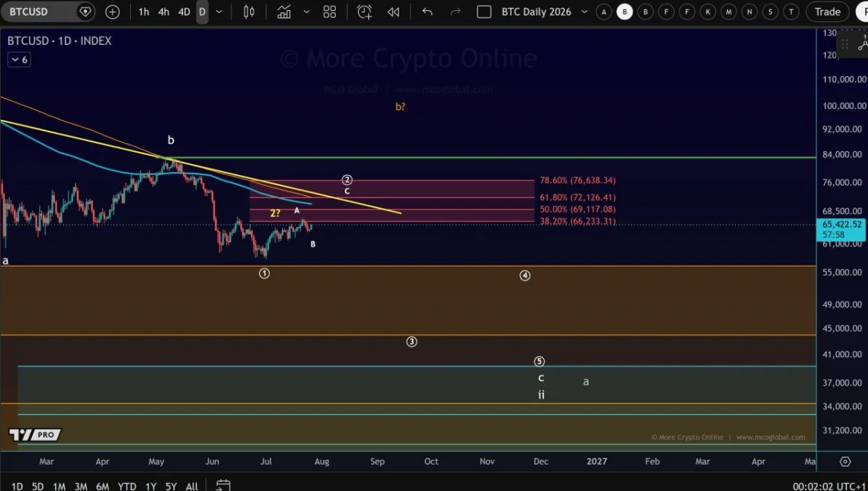Switch to layout circle M
The image size is (868, 491).
[729, 12]
